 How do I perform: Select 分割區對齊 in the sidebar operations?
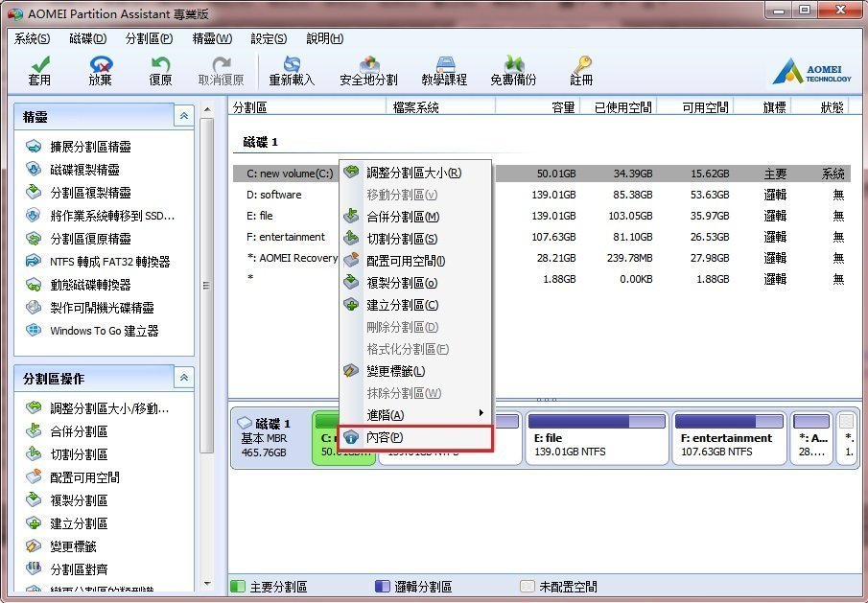click(67, 569)
